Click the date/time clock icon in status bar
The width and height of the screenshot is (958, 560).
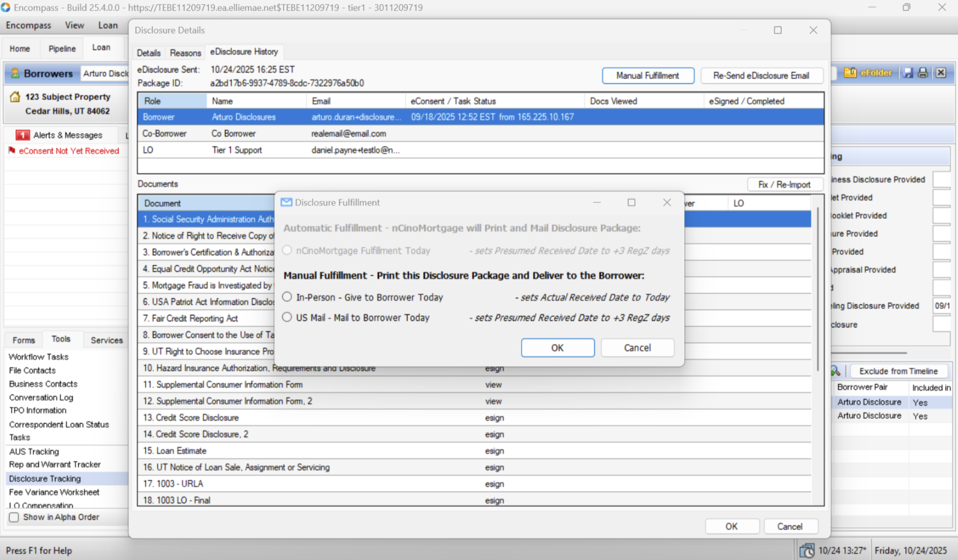pos(807,550)
